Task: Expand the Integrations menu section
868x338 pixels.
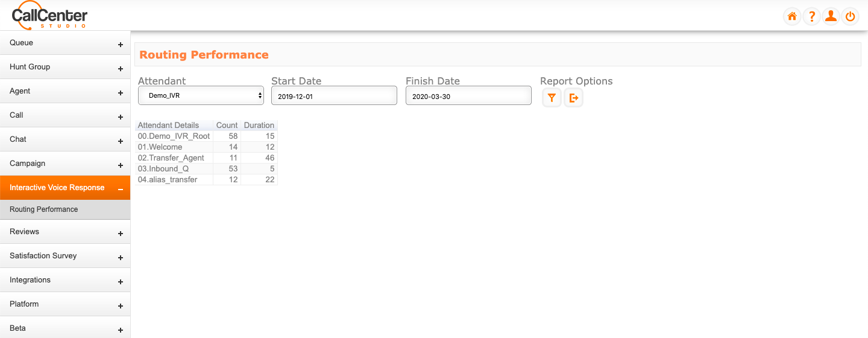Action: [65, 280]
